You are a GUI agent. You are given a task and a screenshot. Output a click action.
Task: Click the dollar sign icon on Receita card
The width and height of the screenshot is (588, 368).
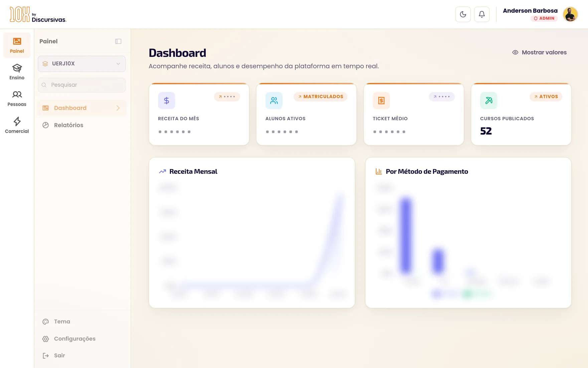[166, 100]
